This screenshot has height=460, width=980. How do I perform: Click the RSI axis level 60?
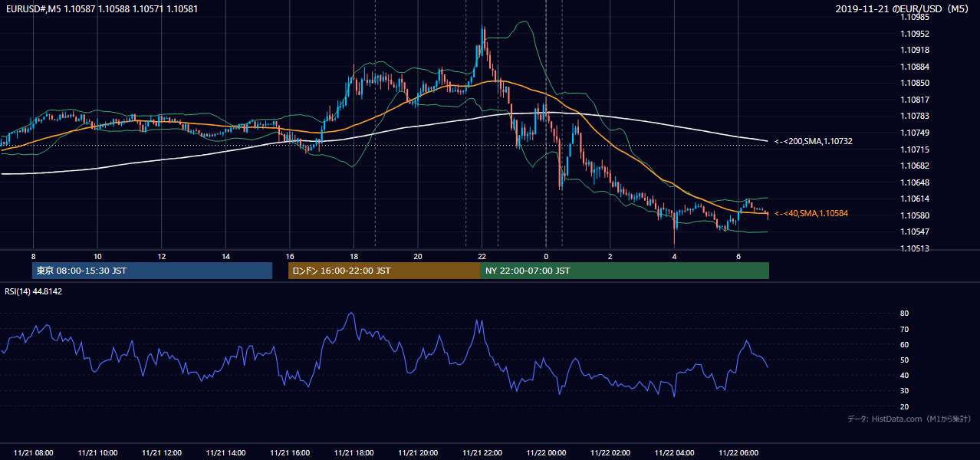point(904,344)
